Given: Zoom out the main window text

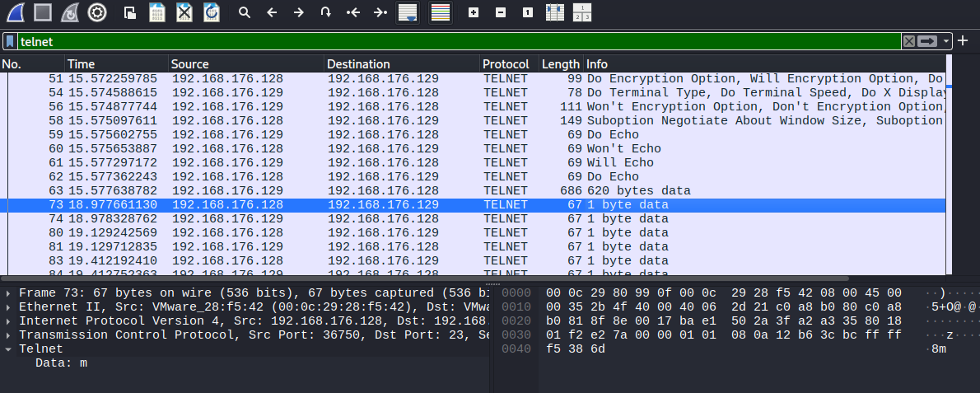Looking at the screenshot, I should click(501, 12).
